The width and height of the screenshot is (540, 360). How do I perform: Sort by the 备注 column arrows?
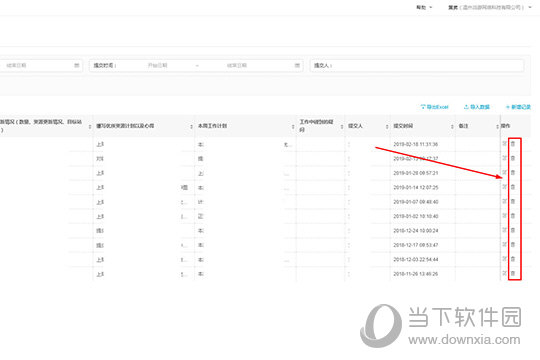[497, 126]
